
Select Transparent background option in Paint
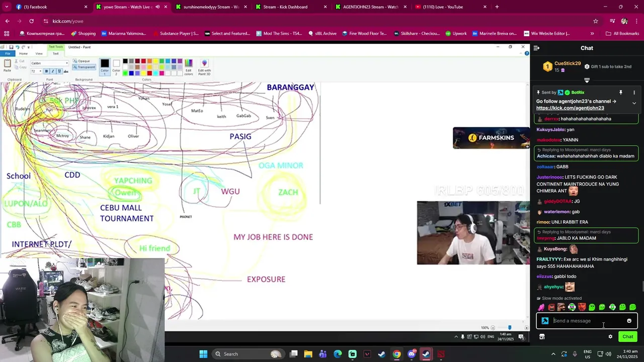click(x=84, y=67)
